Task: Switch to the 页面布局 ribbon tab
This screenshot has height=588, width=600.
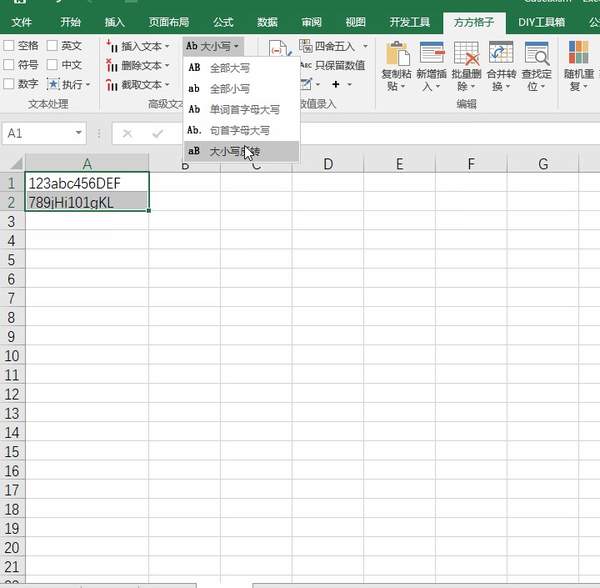Action: point(168,21)
